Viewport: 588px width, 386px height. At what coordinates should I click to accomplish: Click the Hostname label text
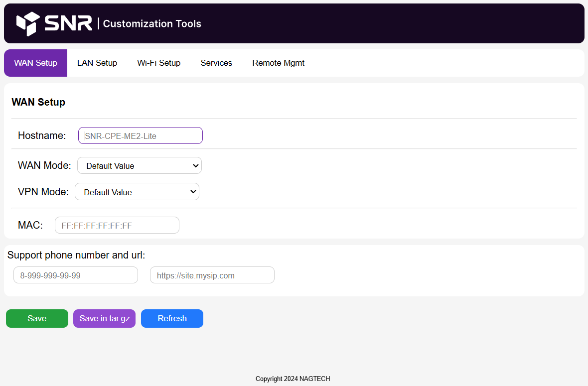tap(42, 135)
